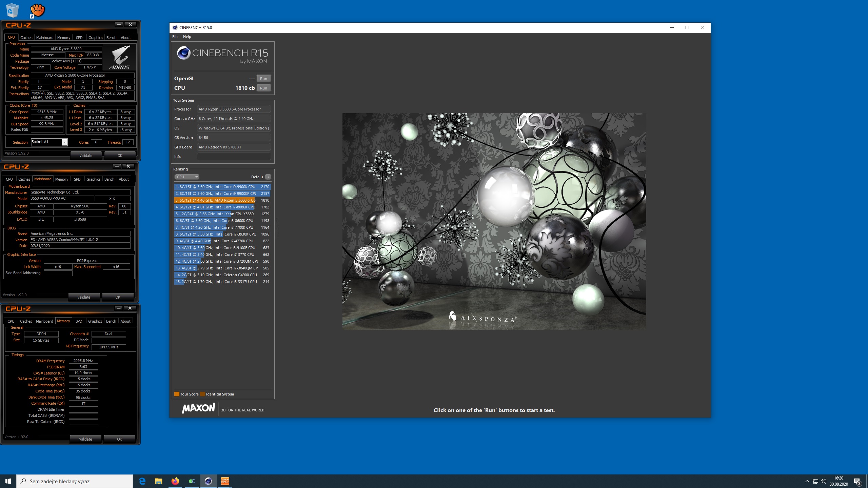Click the AORUS logo in CPU-Z
868x488 pixels.
tap(120, 58)
